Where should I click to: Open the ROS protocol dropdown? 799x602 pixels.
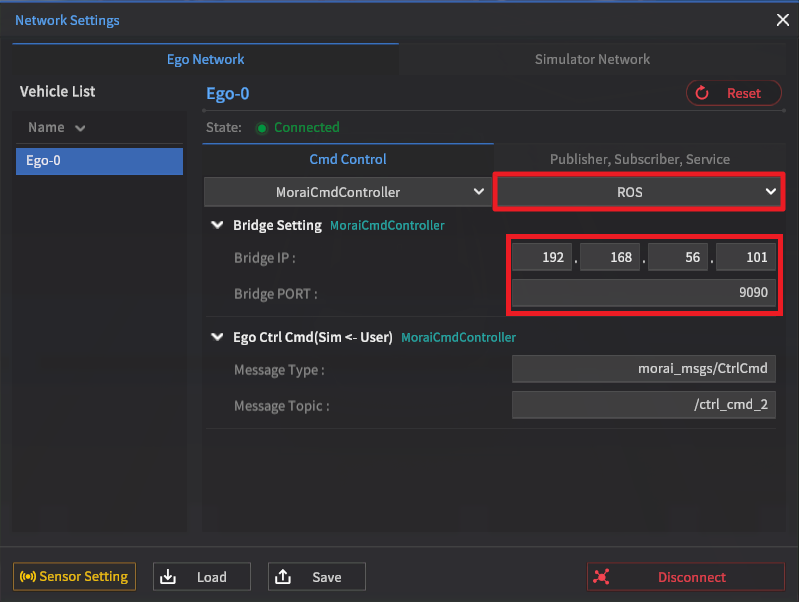(639, 191)
